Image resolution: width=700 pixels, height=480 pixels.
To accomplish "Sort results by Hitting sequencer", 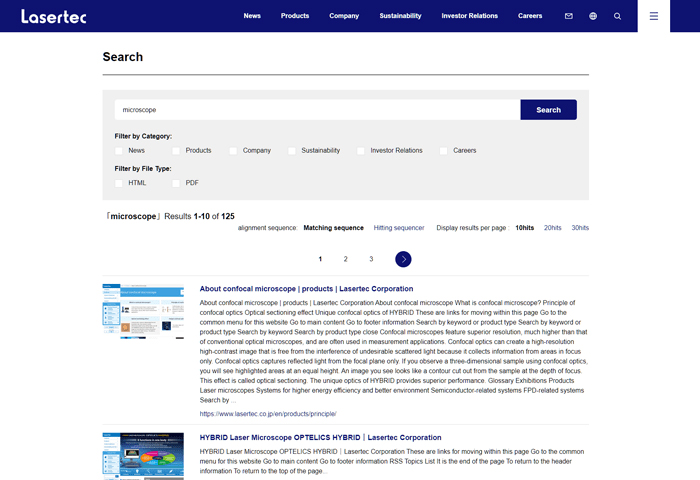I will point(399,228).
